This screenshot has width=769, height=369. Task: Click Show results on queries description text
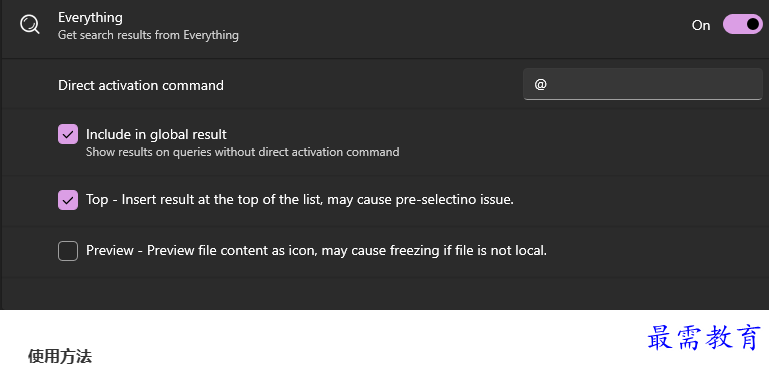242,152
